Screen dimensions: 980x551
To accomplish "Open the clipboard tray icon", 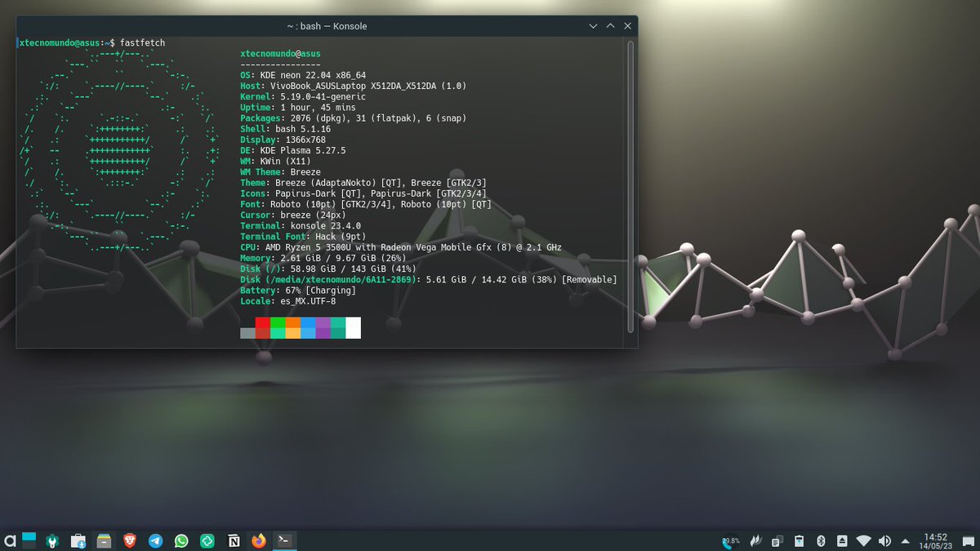I will pos(777,540).
